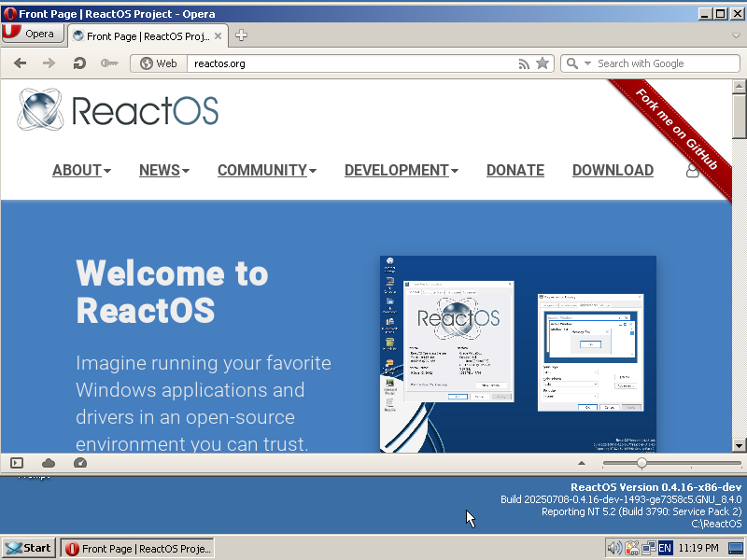Select the Front Page ReactOS Project tab
This screenshot has height=560, width=747.
[x=148, y=36]
